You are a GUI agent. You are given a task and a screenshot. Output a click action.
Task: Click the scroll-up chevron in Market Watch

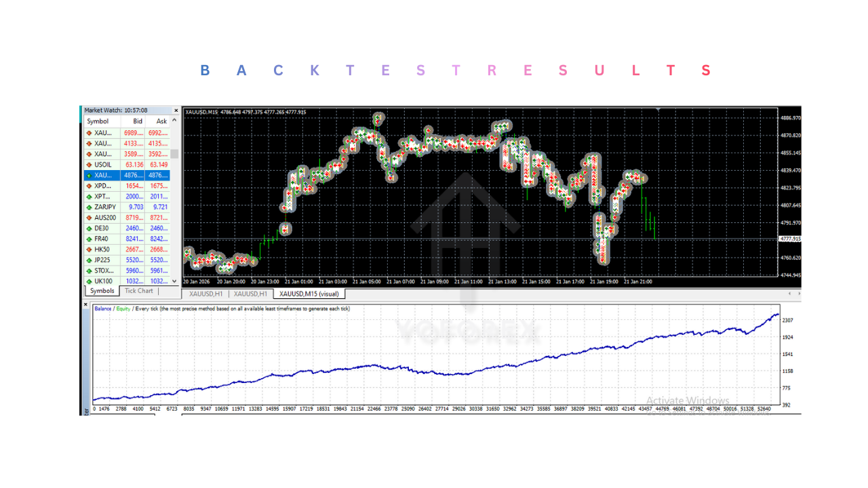pyautogui.click(x=174, y=121)
